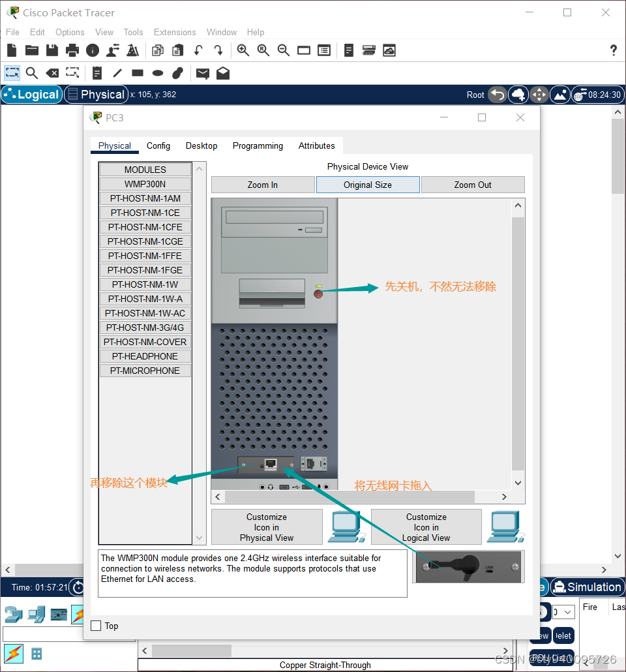
Task: Toggle the Top checkbox in PC3 window
Action: tap(96, 626)
